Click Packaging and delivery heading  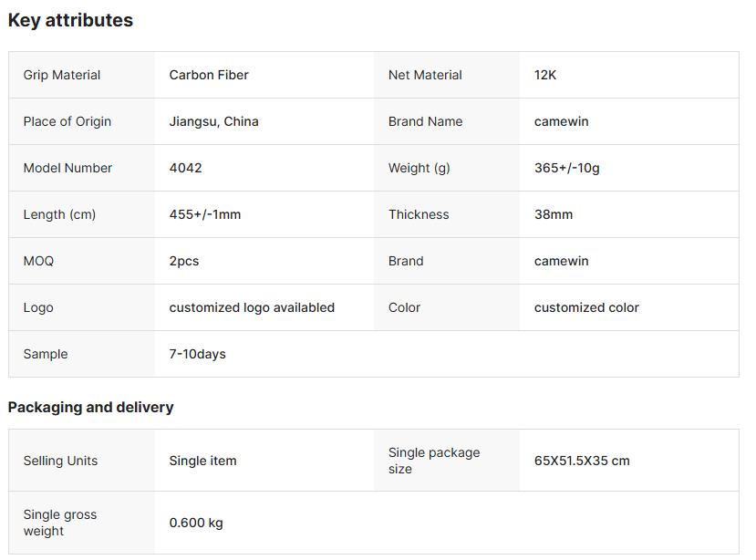(x=90, y=407)
